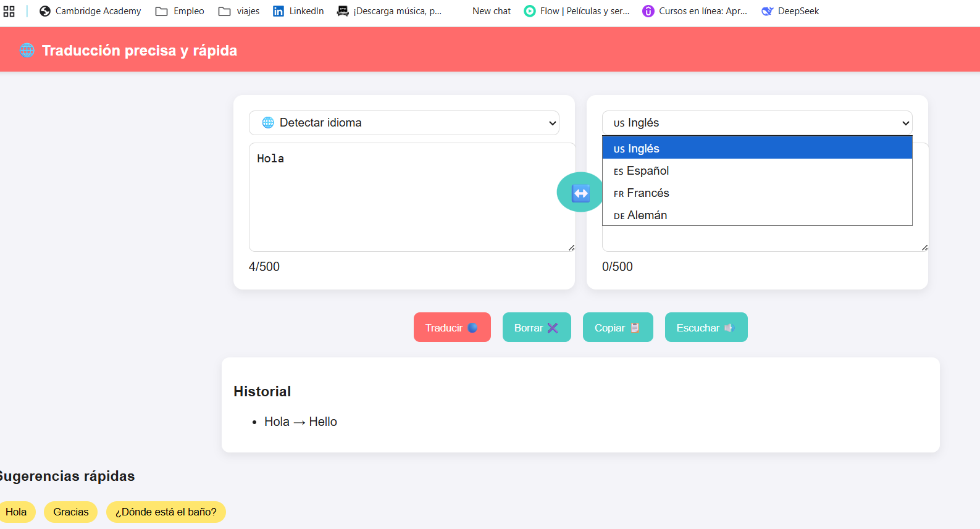This screenshot has width=980, height=529.
Task: Copy translation using Copiar button
Action: click(x=618, y=328)
